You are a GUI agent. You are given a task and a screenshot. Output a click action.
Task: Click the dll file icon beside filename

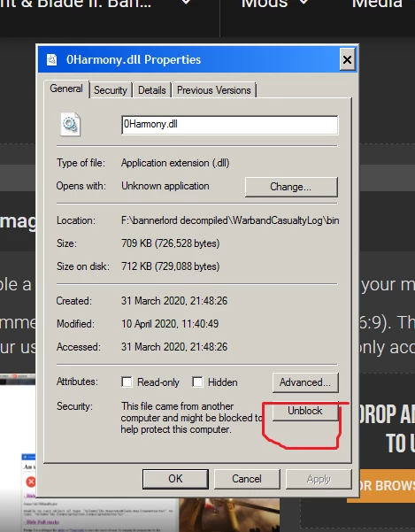point(71,125)
